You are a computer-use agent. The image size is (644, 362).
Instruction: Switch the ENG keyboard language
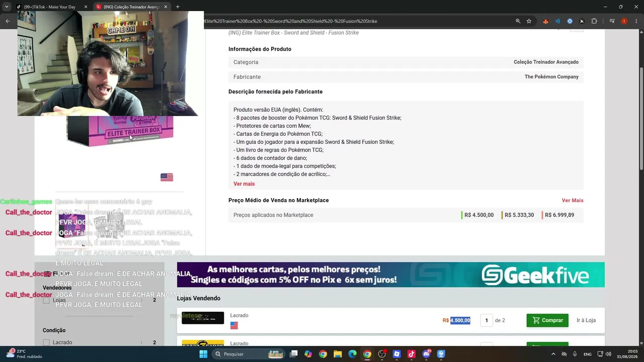pyautogui.click(x=587, y=354)
